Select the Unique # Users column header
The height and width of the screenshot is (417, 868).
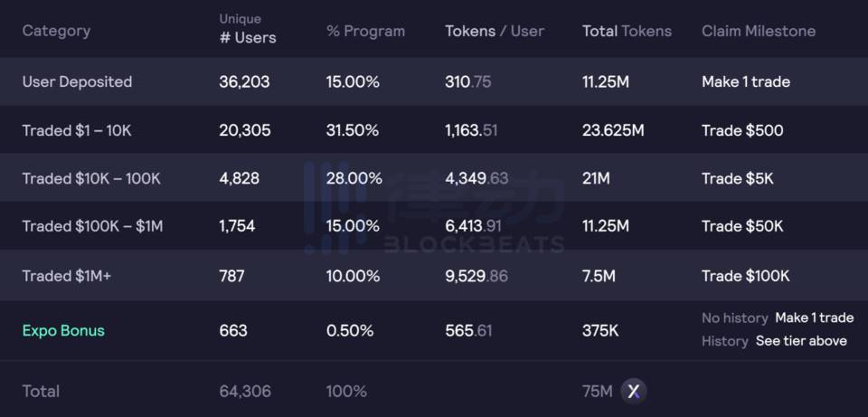click(x=248, y=29)
